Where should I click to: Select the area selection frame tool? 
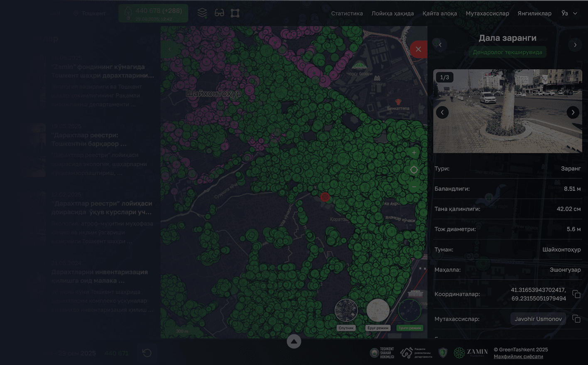(235, 13)
